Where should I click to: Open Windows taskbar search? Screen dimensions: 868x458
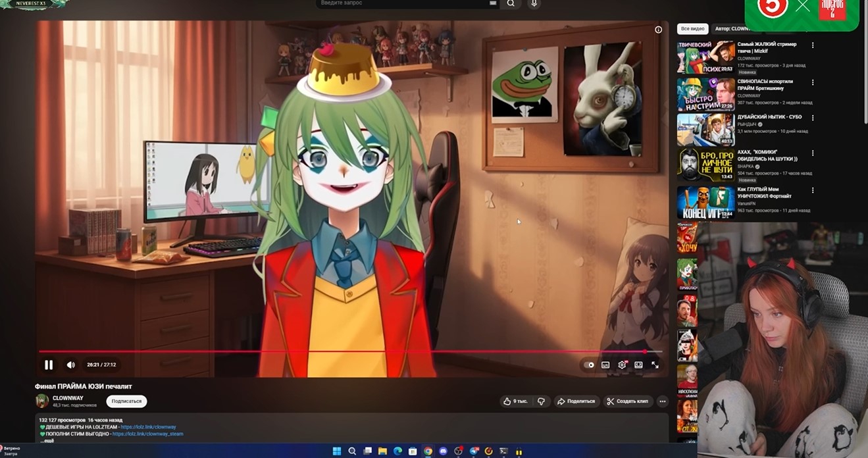352,451
